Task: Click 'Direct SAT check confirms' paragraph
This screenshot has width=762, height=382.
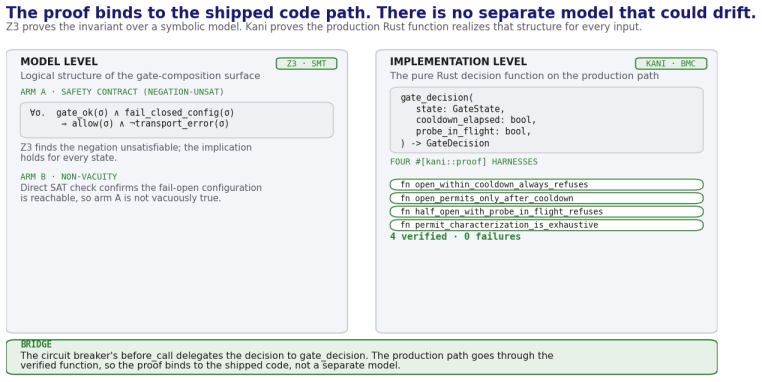Action: (x=141, y=193)
